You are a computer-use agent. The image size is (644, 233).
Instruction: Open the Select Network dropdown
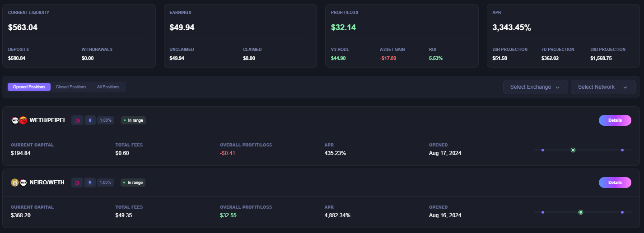point(603,87)
